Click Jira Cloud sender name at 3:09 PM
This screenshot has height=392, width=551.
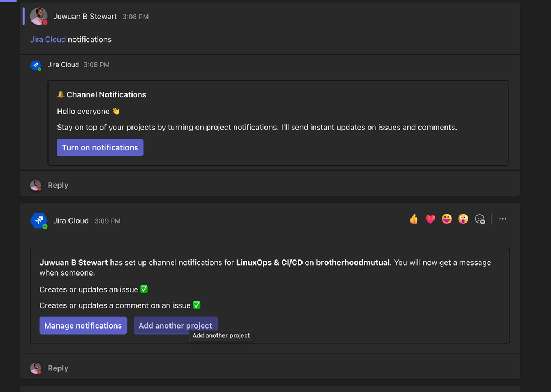(71, 221)
